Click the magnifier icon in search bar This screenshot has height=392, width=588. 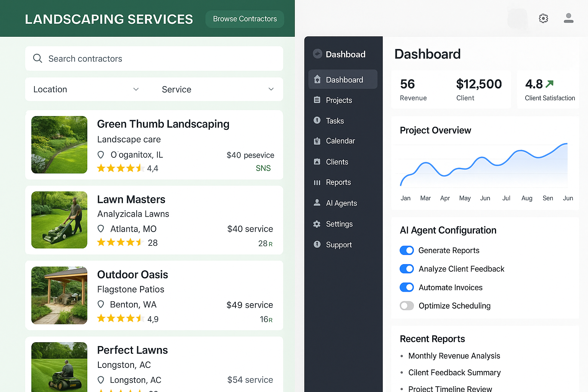pos(38,59)
